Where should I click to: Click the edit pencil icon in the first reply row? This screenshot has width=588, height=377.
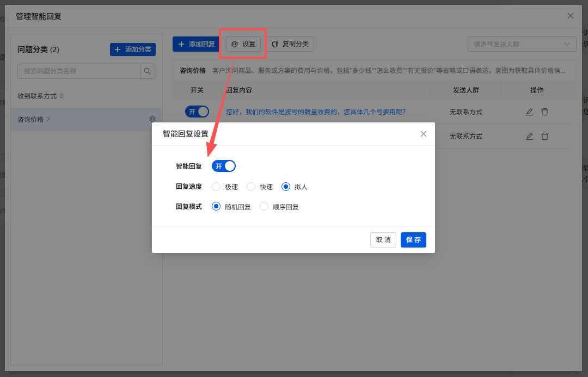click(529, 112)
